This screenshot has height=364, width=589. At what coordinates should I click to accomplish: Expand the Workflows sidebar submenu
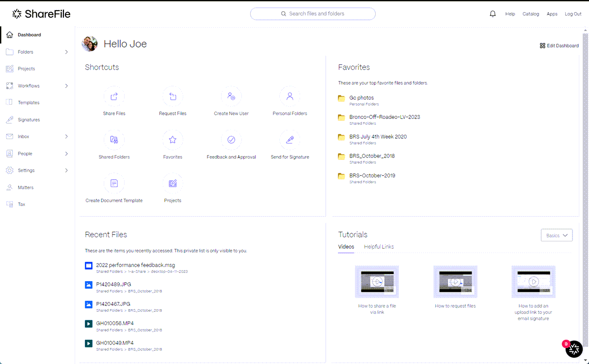[66, 86]
